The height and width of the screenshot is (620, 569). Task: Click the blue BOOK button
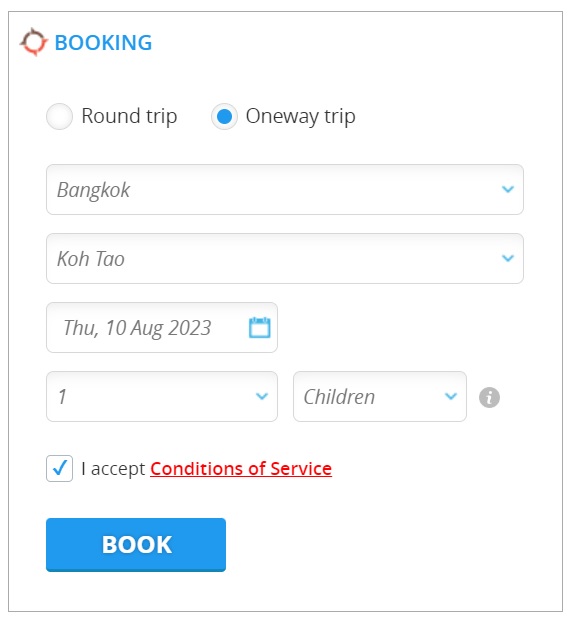(136, 545)
